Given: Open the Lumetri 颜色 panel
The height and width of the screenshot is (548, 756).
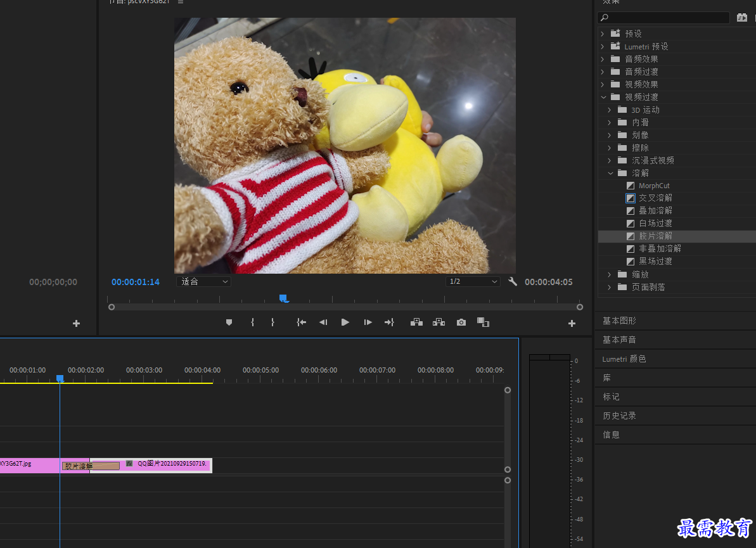Looking at the screenshot, I should pyautogui.click(x=624, y=359).
